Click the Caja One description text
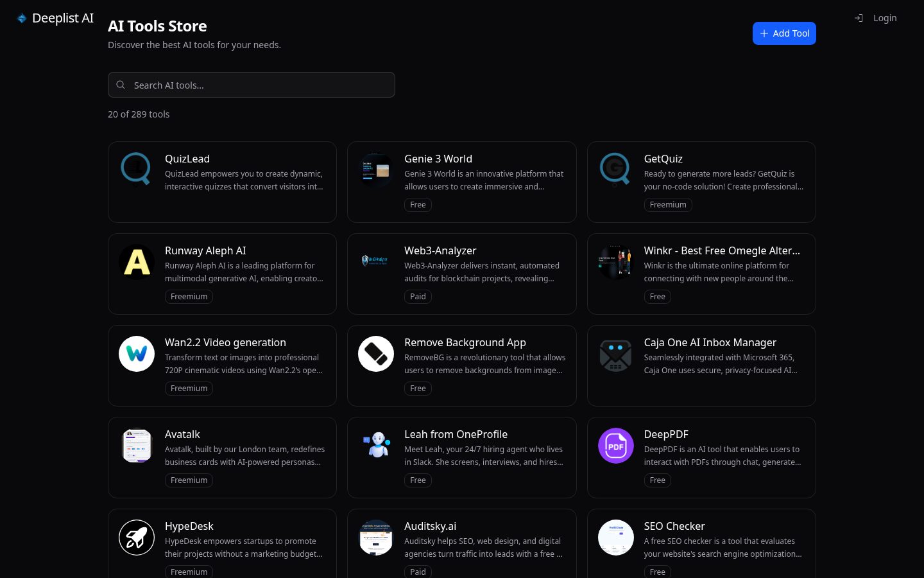This screenshot has width=924, height=578. [721, 364]
